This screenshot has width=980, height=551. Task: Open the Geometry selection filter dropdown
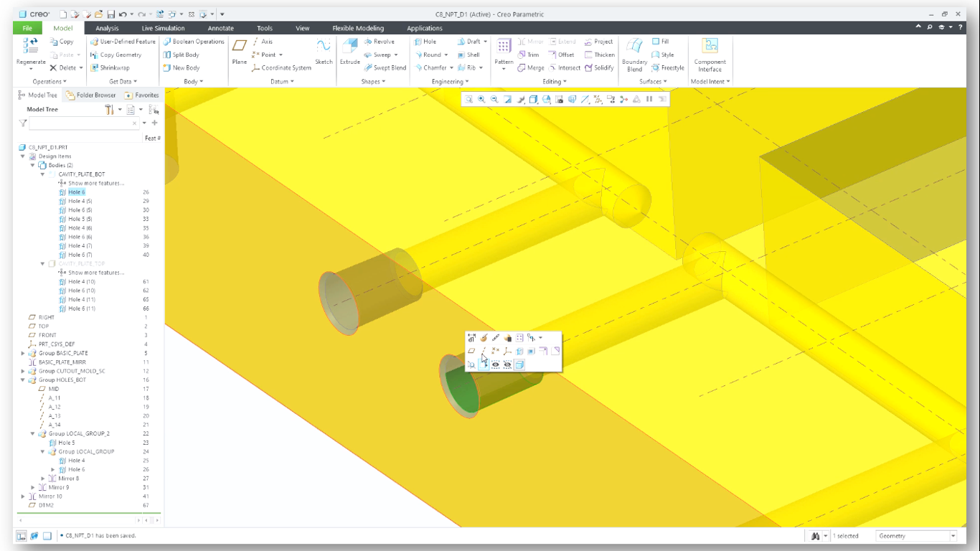click(953, 536)
